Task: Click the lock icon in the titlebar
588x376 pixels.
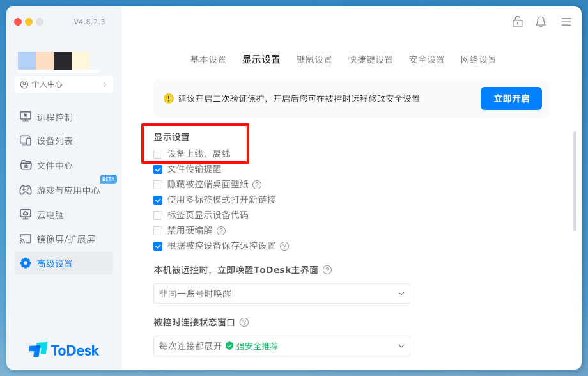Action: 518,21
